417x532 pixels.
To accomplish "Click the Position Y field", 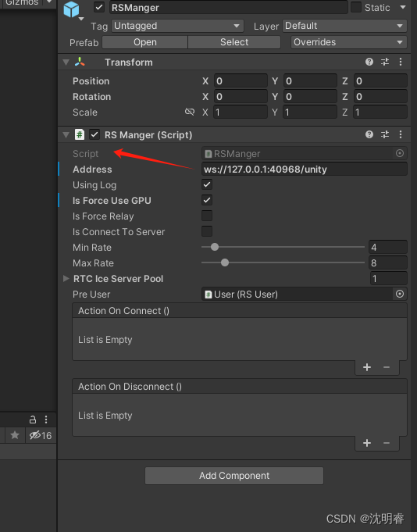I will tap(310, 80).
